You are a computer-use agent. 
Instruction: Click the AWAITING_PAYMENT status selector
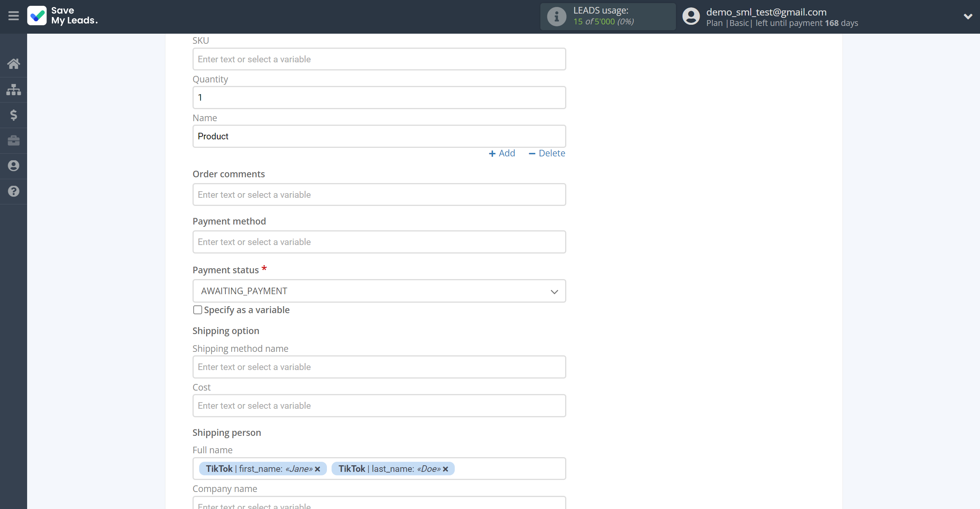pos(379,291)
